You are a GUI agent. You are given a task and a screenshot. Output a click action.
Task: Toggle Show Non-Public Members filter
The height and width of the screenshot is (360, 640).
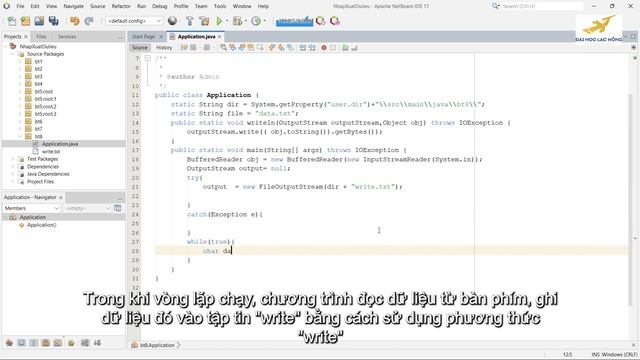pyautogui.click(x=46, y=343)
